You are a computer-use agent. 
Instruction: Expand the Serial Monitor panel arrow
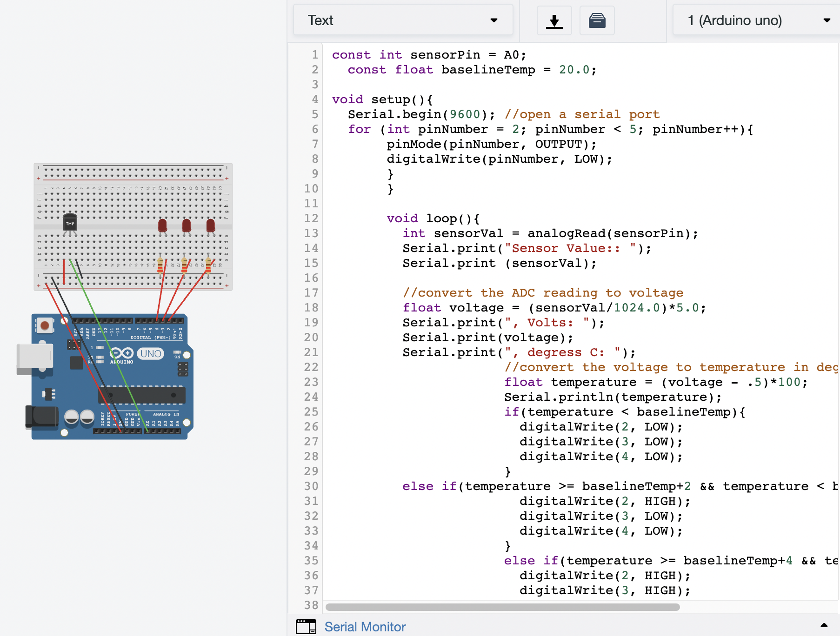point(824,625)
